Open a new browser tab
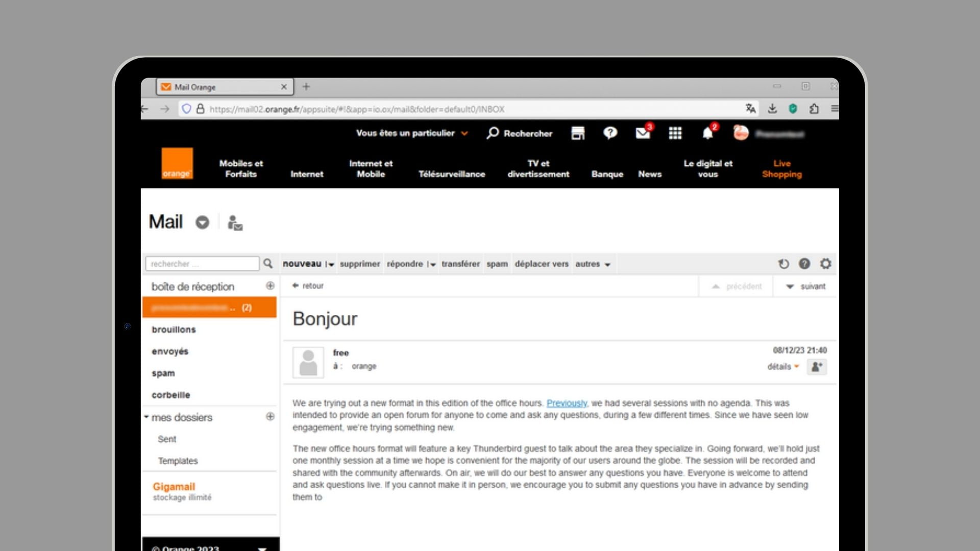Image resolution: width=980 pixels, height=551 pixels. coord(306,87)
